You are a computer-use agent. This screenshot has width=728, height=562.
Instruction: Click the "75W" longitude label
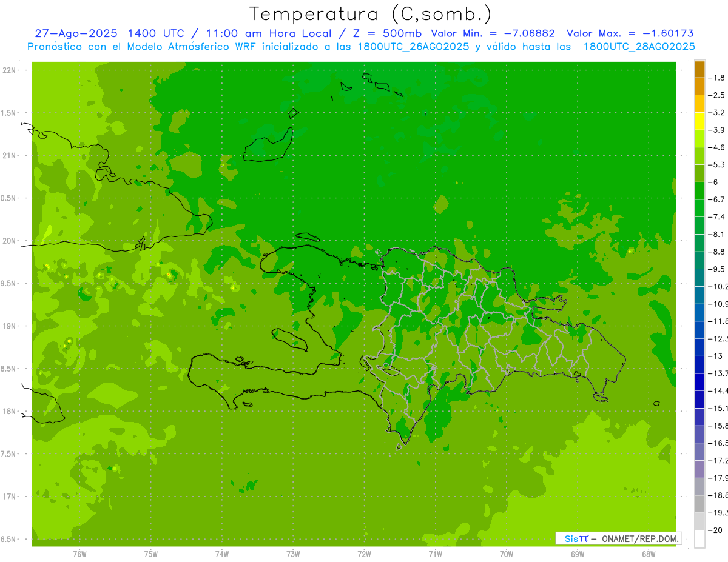point(150,554)
